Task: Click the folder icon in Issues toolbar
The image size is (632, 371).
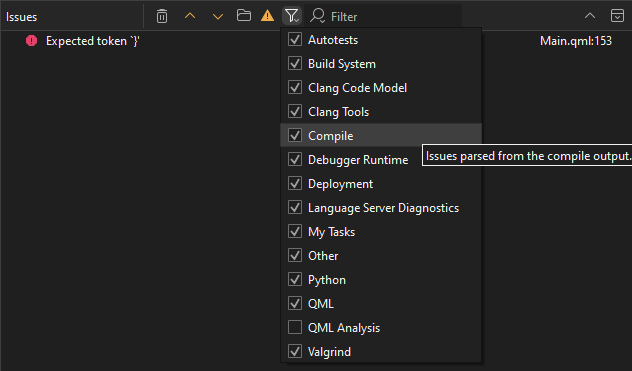Action: point(244,16)
